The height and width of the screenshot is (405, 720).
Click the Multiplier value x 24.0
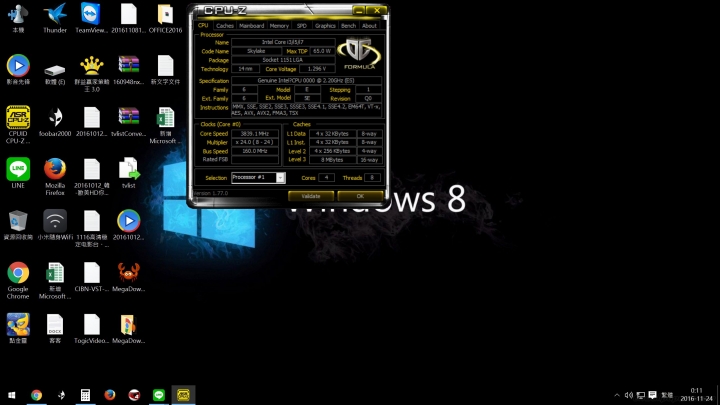(255, 142)
